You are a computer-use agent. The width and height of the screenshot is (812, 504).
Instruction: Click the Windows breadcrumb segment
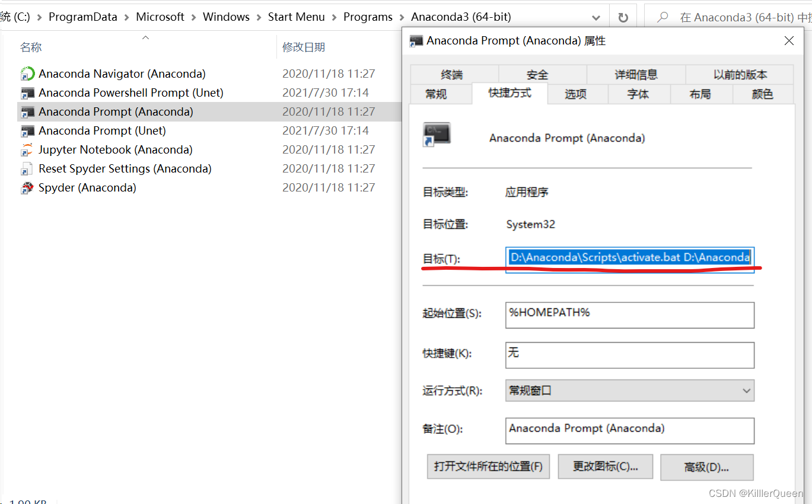tap(227, 17)
